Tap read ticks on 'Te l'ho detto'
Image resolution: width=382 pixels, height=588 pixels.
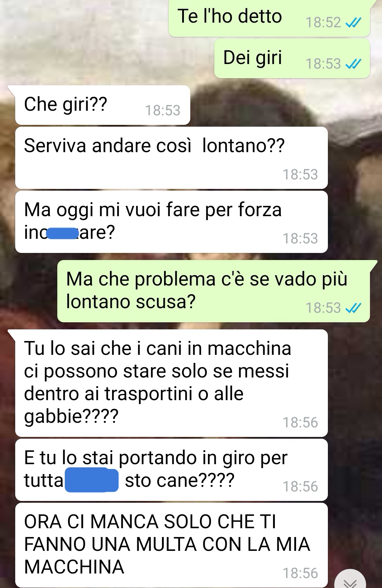(x=352, y=23)
